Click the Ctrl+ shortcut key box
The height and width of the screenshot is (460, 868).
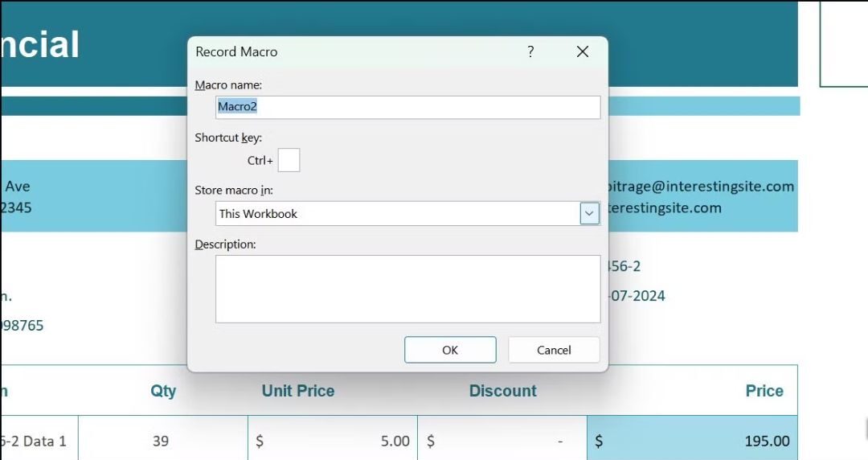point(289,160)
